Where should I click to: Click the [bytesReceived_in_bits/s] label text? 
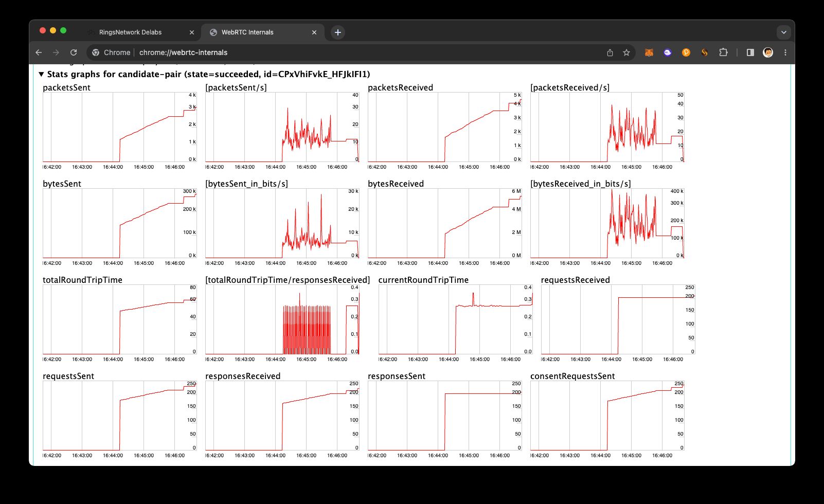580,184
